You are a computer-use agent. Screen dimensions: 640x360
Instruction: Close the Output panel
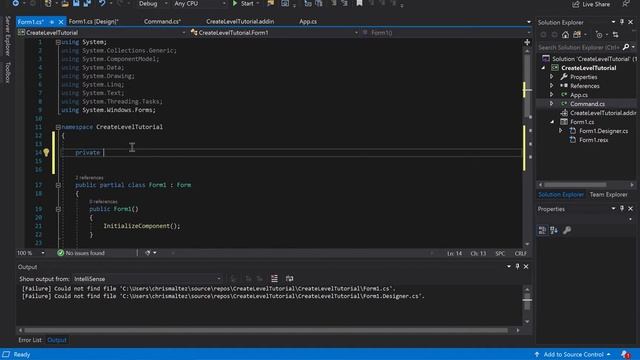(x=526, y=267)
